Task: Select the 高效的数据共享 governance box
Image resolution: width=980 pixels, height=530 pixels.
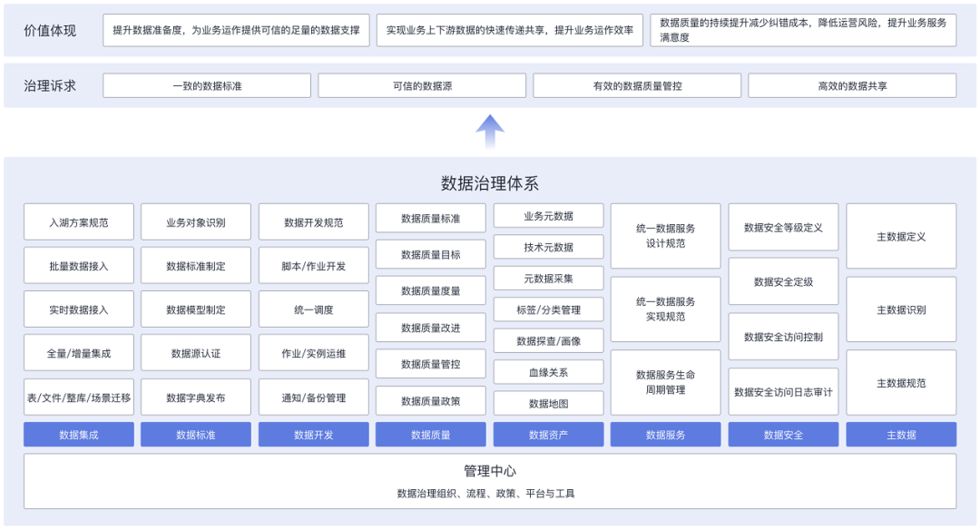Action: click(x=852, y=86)
